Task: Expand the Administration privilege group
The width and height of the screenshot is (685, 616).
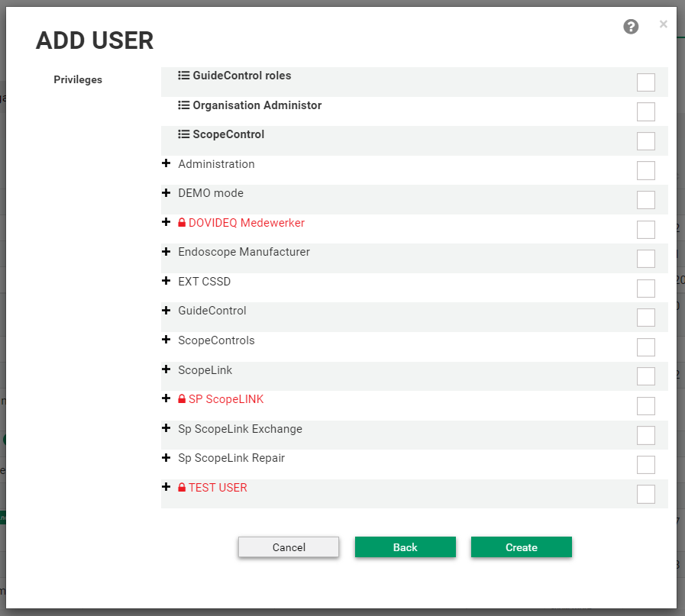Action: pos(166,163)
